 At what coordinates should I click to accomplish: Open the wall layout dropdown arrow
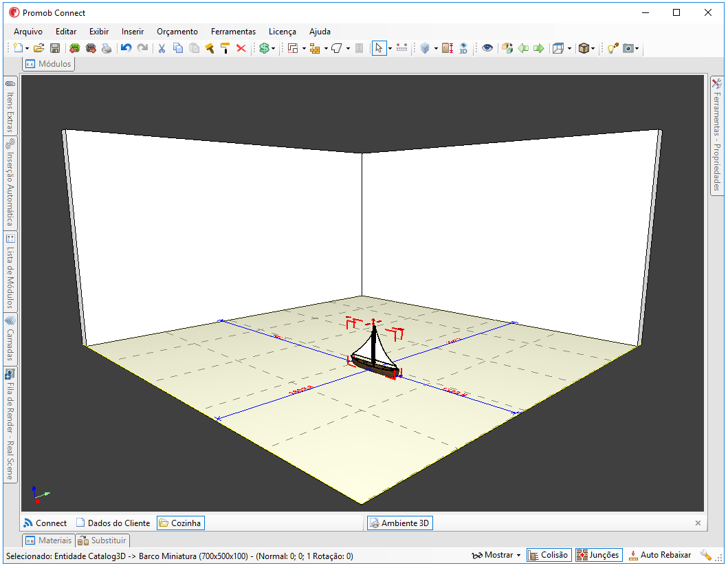304,48
